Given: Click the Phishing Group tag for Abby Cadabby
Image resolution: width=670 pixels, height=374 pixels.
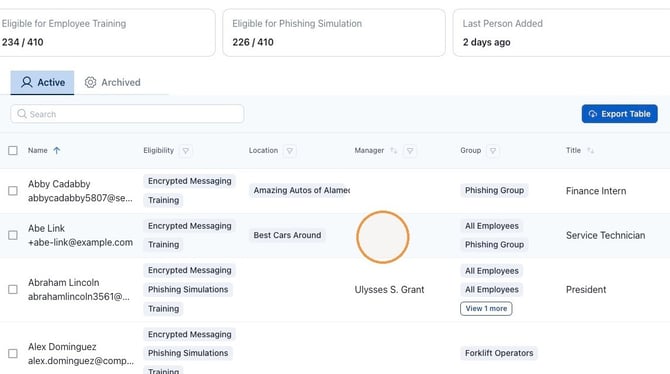Looking at the screenshot, I should pos(494,190).
